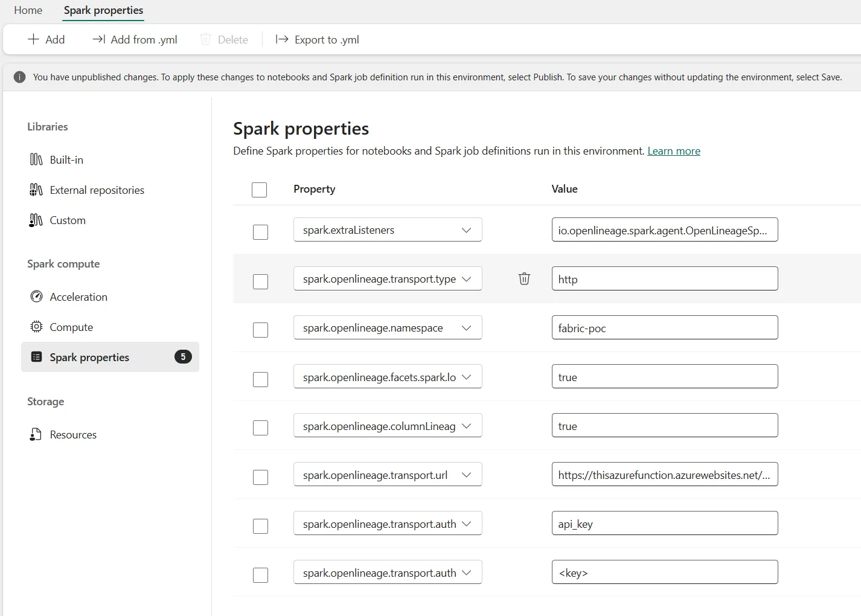The height and width of the screenshot is (616, 861).
Task: Click the Spark compute section heading
Action: click(63, 263)
